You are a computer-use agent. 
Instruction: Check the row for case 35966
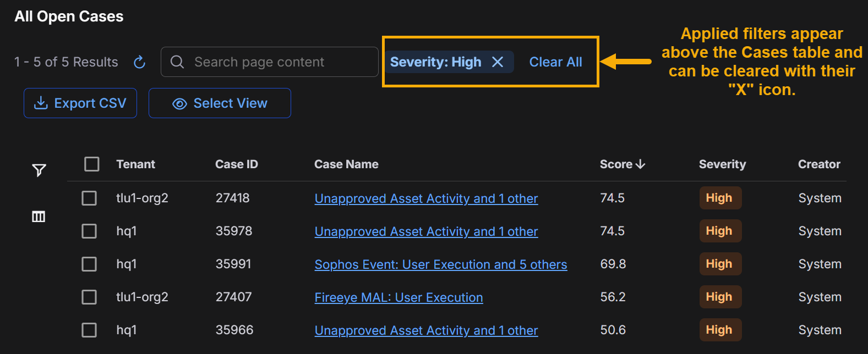[x=89, y=330]
